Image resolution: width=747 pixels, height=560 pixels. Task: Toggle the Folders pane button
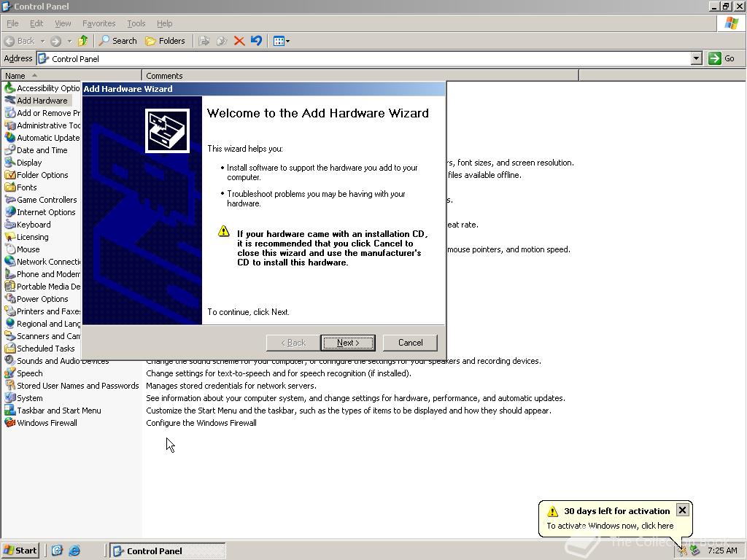(x=165, y=41)
